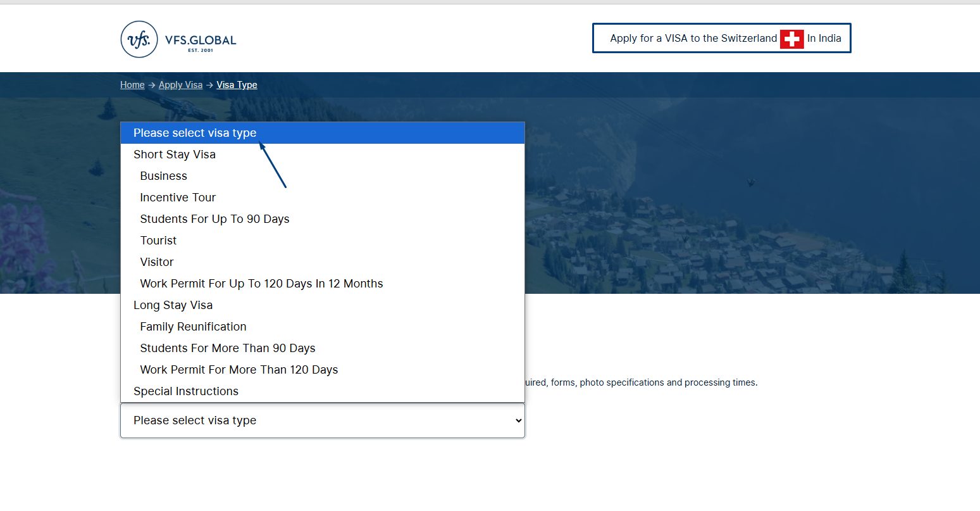Select the Incentive Tour option
The width and height of the screenshot is (980, 511).
click(x=323, y=198)
